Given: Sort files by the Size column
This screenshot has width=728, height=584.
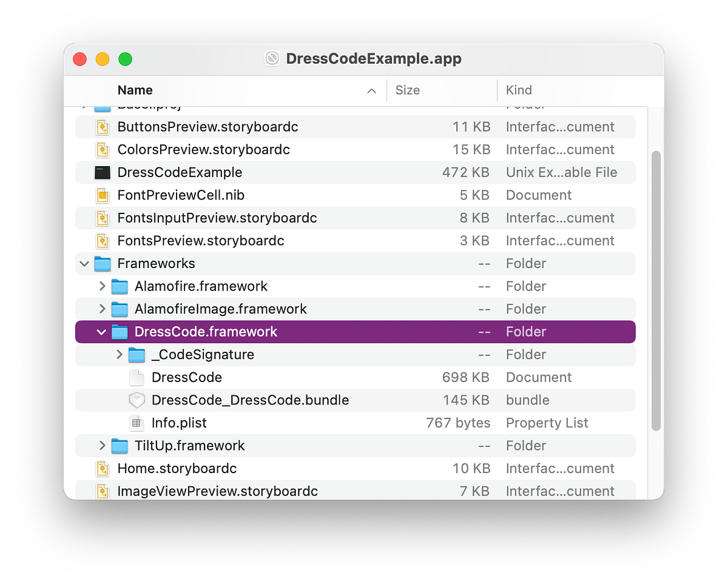Looking at the screenshot, I should pos(407,90).
